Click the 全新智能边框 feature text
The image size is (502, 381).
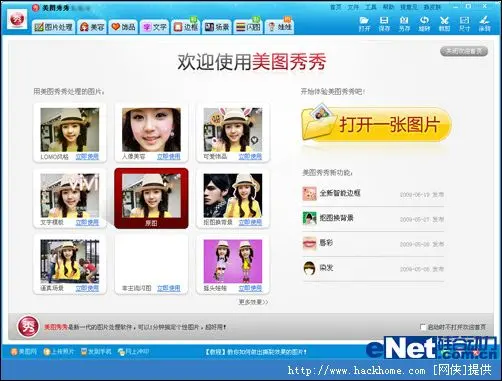tap(340, 193)
